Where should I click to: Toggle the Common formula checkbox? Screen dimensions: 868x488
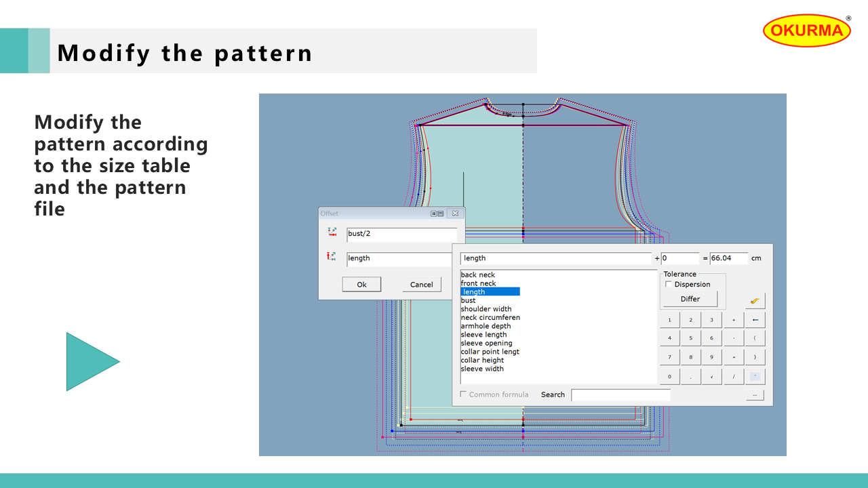(464, 394)
